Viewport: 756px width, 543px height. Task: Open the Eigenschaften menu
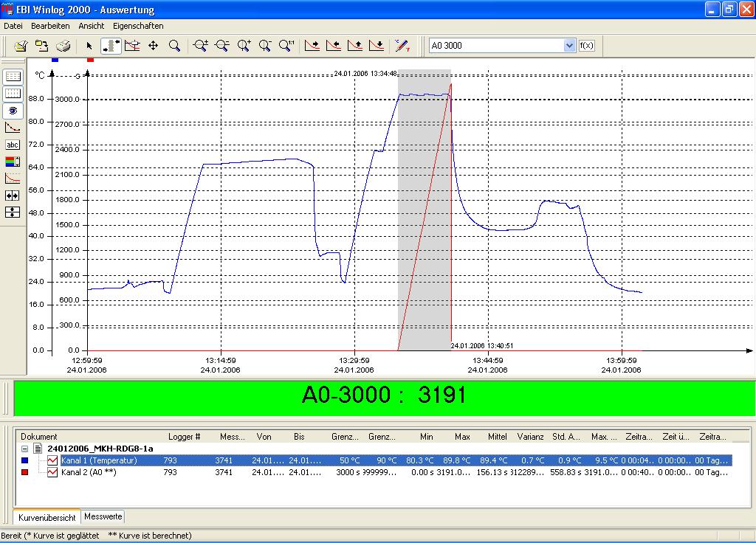(x=138, y=26)
